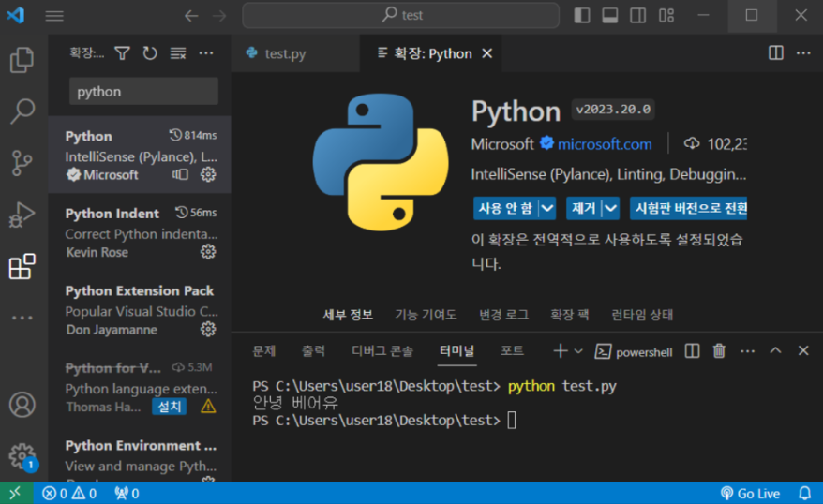Select the Python Extension Pack row

140,309
